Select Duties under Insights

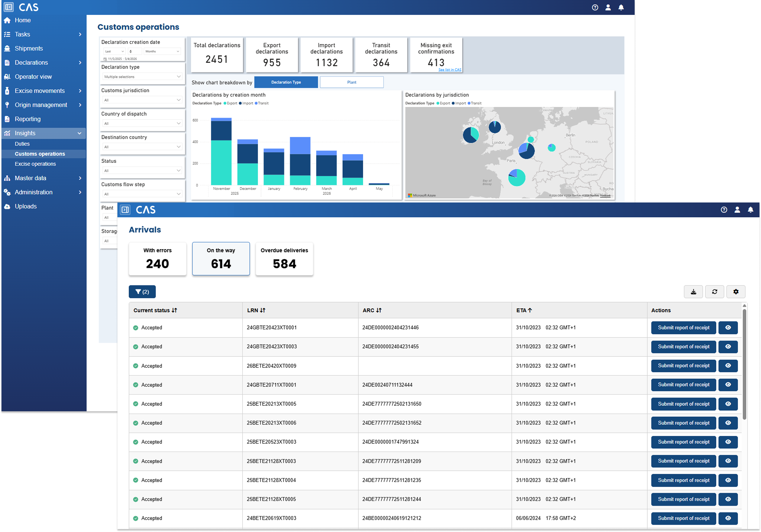click(22, 144)
